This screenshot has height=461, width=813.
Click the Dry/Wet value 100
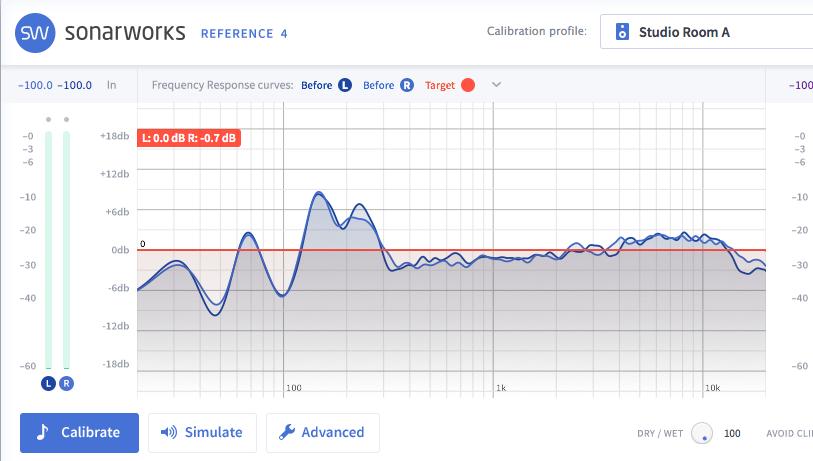732,433
